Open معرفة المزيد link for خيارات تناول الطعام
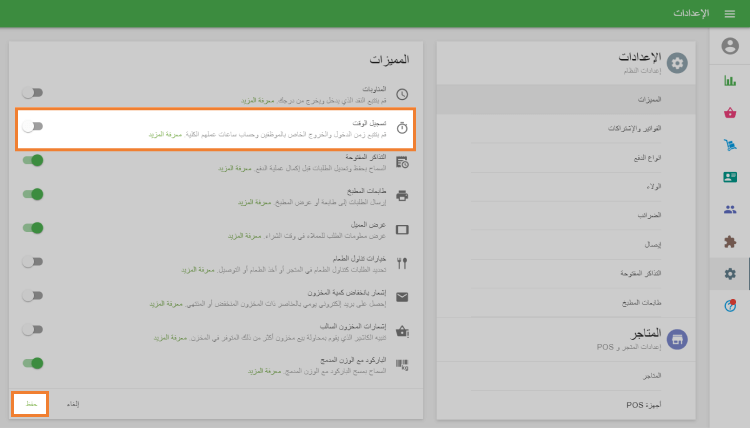Image resolution: width=750 pixels, height=428 pixels. click(x=198, y=270)
